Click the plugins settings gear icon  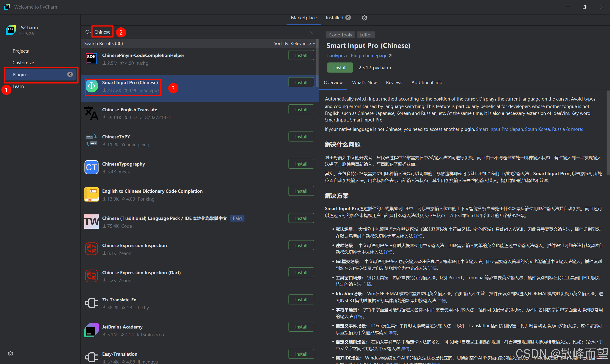coord(364,18)
